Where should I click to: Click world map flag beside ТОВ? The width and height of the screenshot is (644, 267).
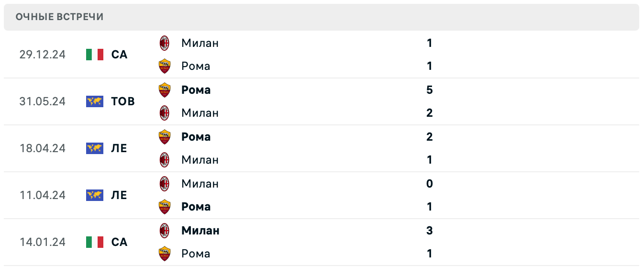click(95, 101)
